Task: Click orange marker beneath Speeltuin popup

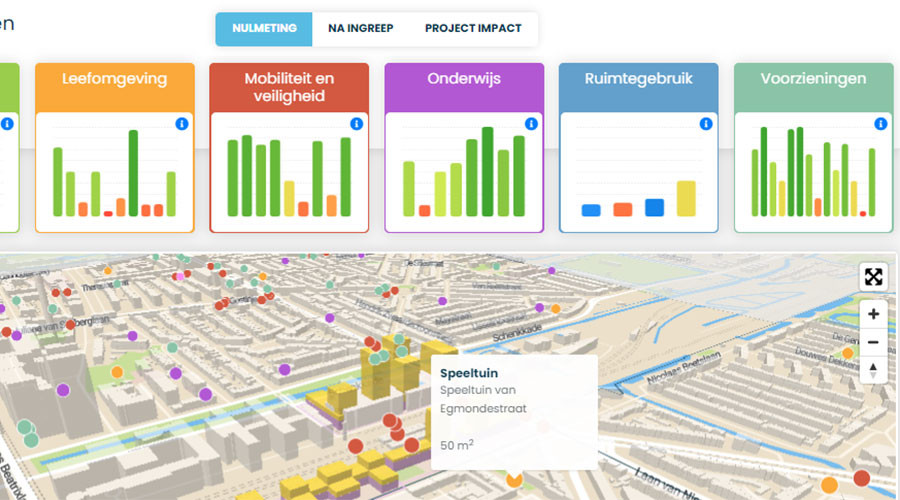Action: pos(514,478)
